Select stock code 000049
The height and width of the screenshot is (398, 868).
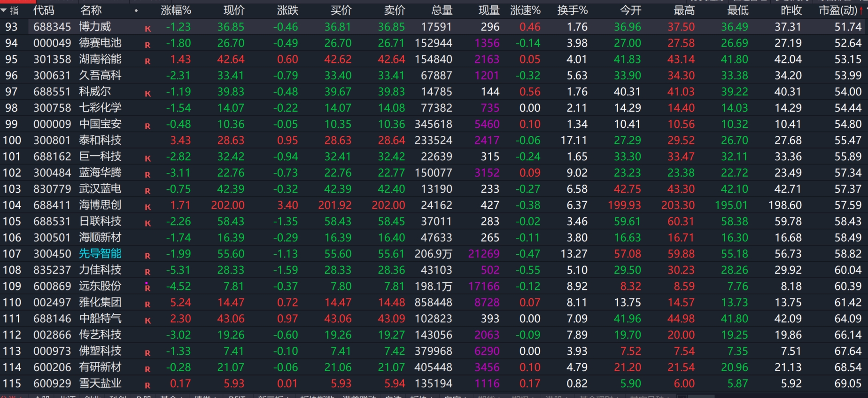pyautogui.click(x=52, y=43)
